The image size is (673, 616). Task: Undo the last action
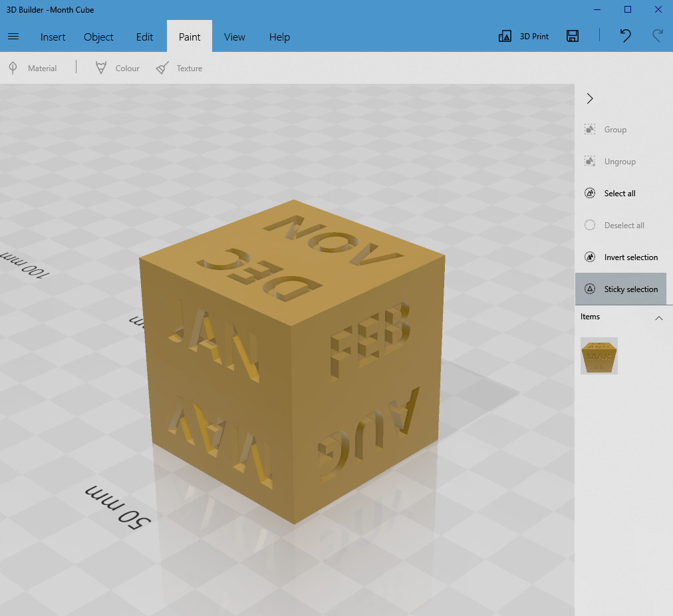[x=624, y=36]
